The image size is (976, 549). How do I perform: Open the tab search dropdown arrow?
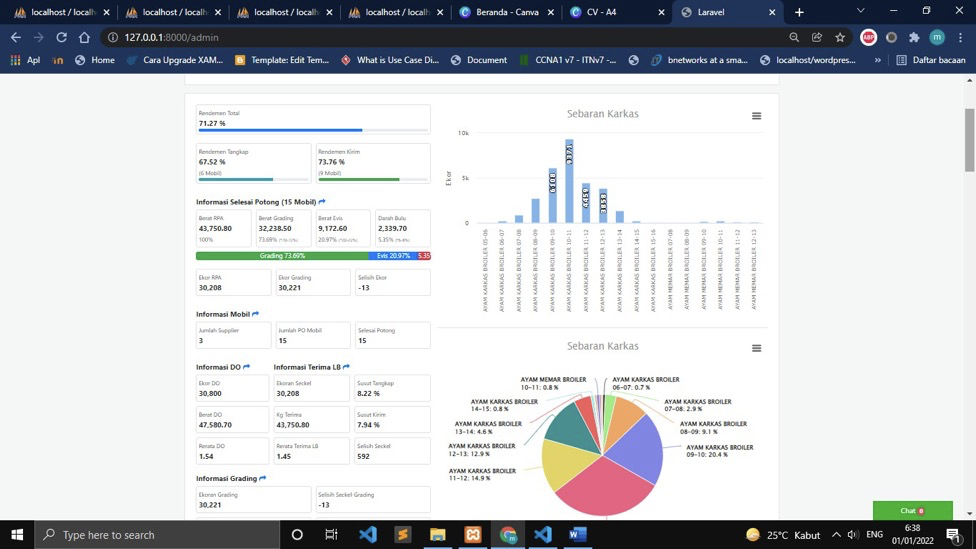tap(860, 11)
